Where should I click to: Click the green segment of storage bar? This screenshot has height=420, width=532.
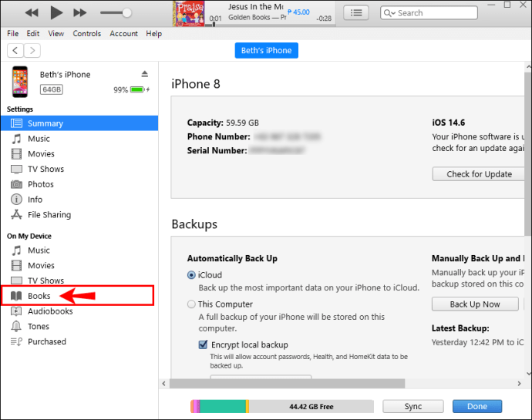pyautogui.click(x=223, y=406)
